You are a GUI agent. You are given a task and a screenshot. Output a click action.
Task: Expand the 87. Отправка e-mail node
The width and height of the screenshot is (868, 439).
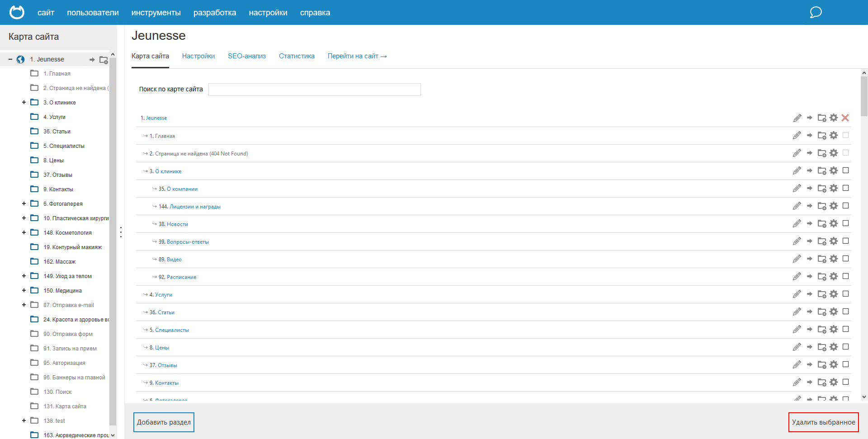[x=24, y=305]
